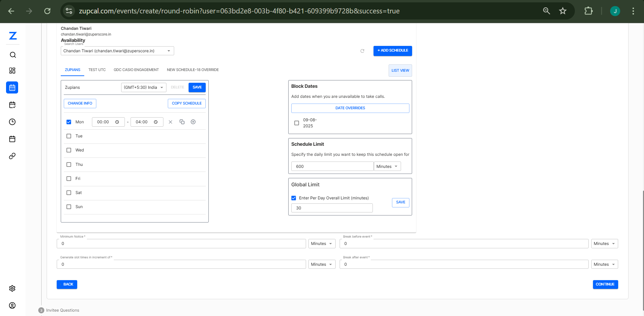
Task: Add another Monday time slot with plus icon
Action: (x=193, y=122)
